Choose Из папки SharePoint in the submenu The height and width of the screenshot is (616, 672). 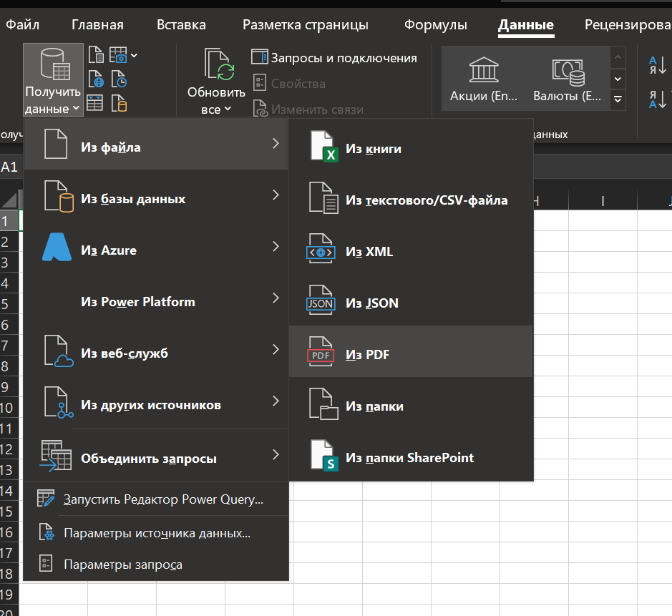coord(411,457)
